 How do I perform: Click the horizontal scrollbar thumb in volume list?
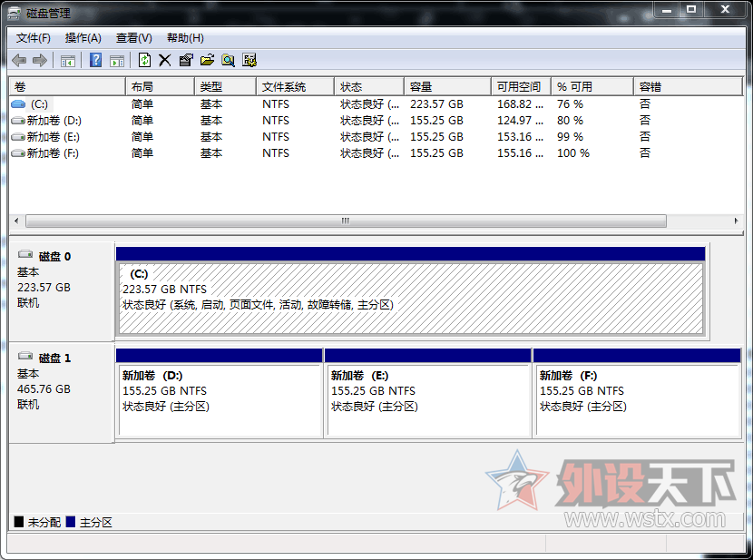346,221
